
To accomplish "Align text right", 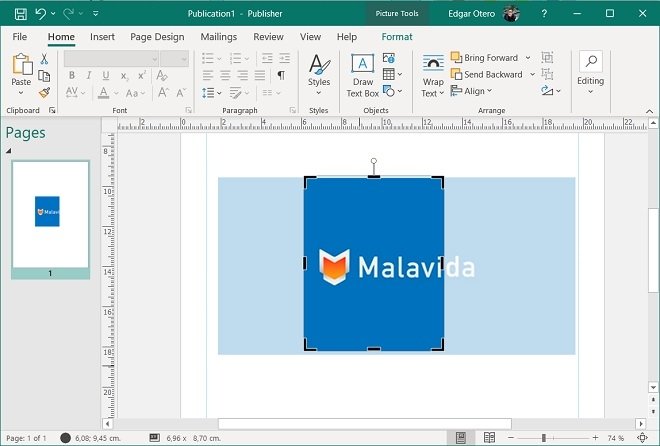I will coord(242,75).
